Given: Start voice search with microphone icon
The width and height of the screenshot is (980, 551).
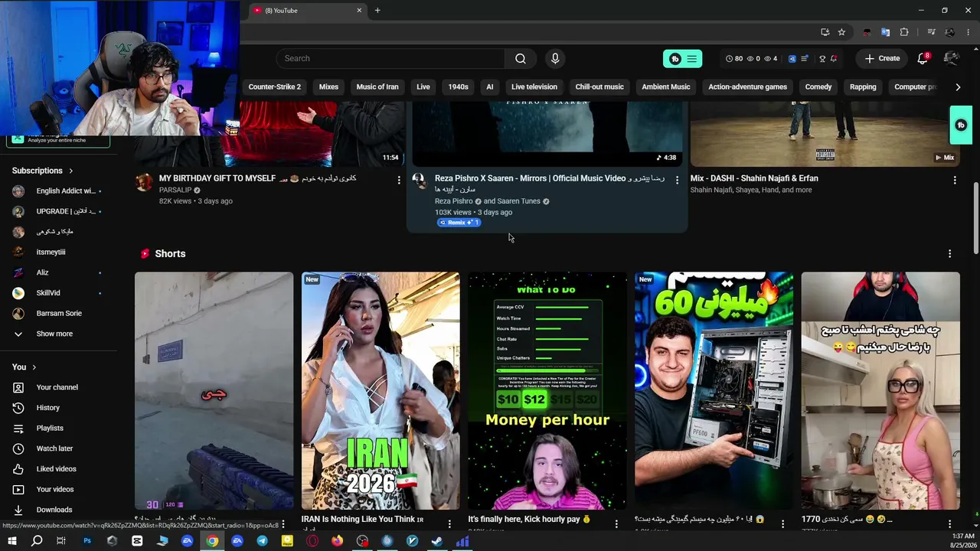Looking at the screenshot, I should 555,58.
